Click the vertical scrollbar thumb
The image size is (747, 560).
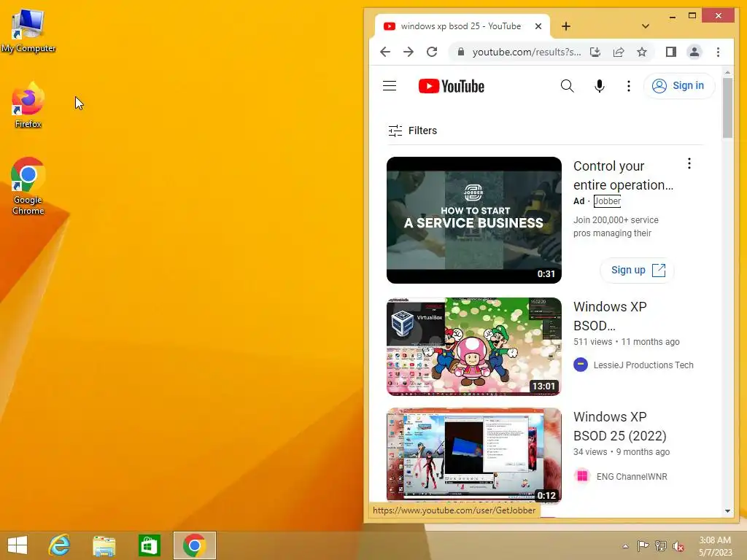[x=727, y=108]
